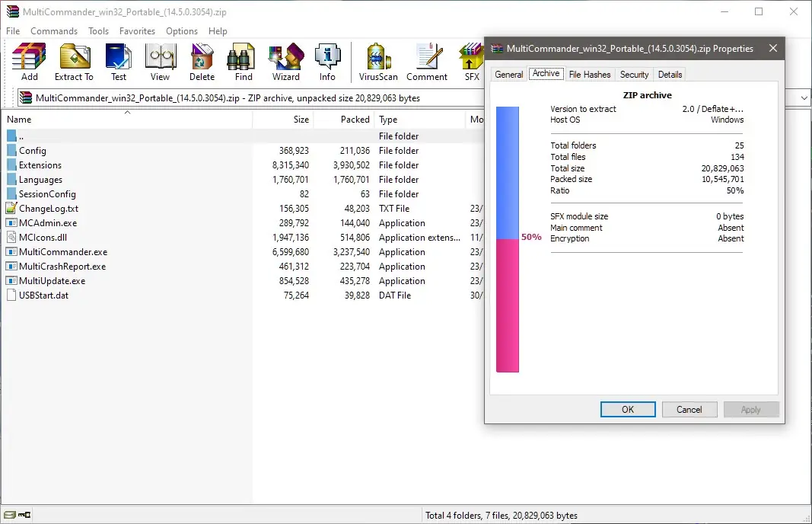Launch the Wizard toolbar icon
Image resolution: width=812 pixels, height=524 pixels.
[x=285, y=57]
